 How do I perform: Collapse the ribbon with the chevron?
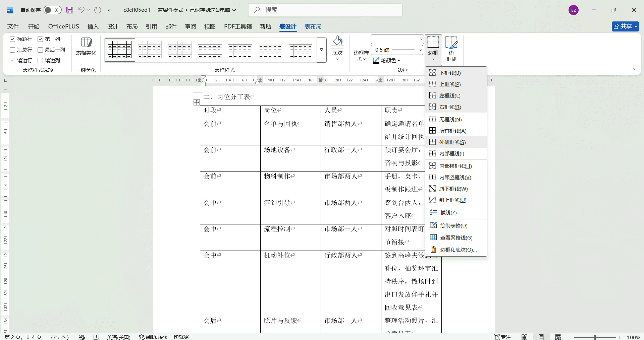pyautogui.click(x=635, y=69)
